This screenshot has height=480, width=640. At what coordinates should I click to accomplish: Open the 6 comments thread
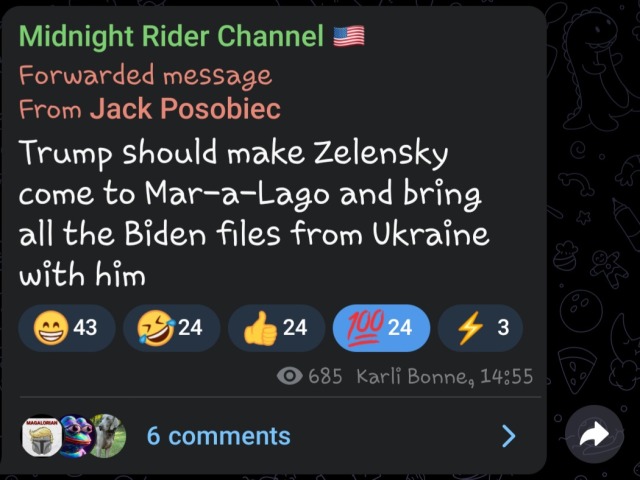click(218, 436)
